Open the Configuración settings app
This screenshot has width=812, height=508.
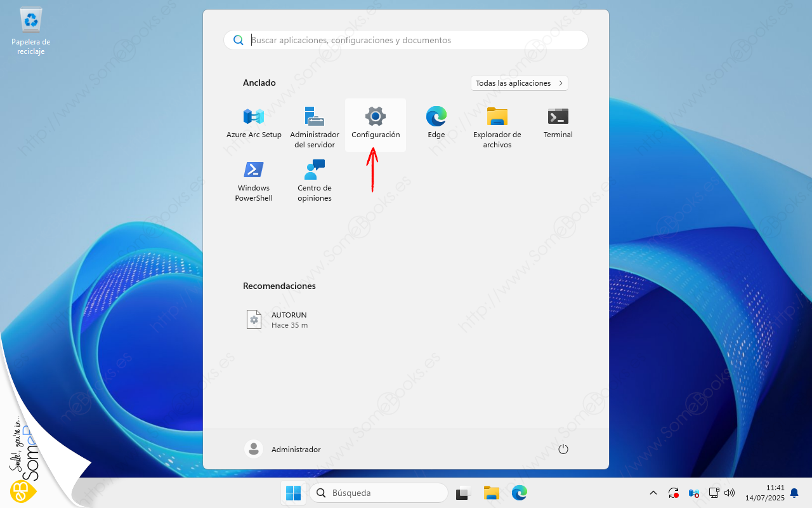376,123
